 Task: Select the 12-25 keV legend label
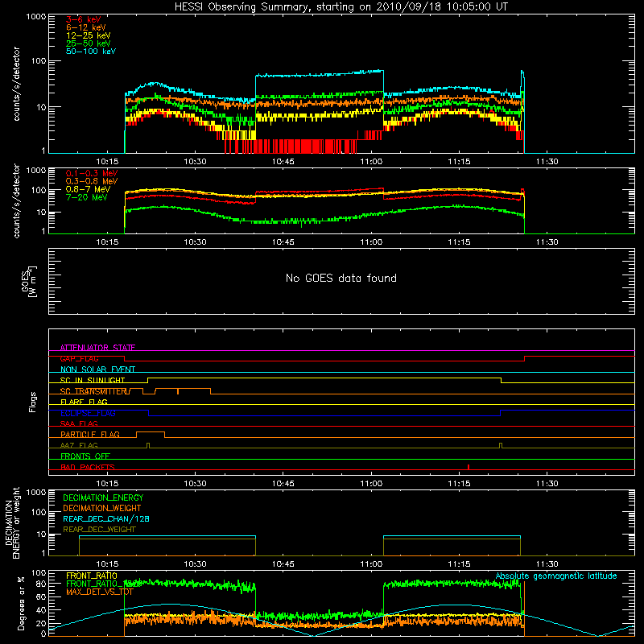coord(89,35)
